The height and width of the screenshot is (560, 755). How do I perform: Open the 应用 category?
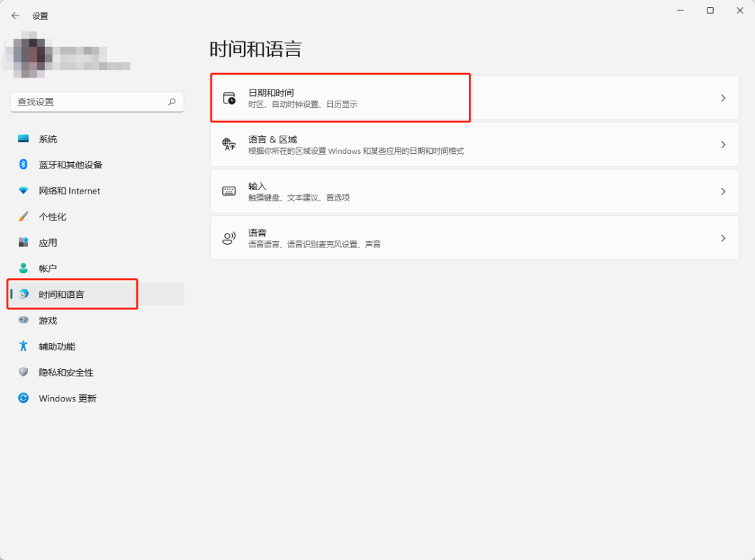[97, 242]
